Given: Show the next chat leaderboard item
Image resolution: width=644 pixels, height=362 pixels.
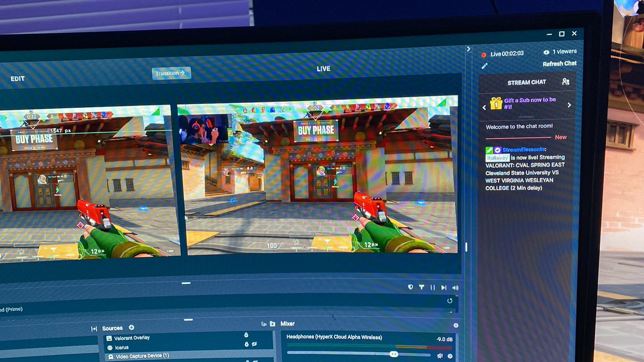Looking at the screenshot, I should (569, 105).
